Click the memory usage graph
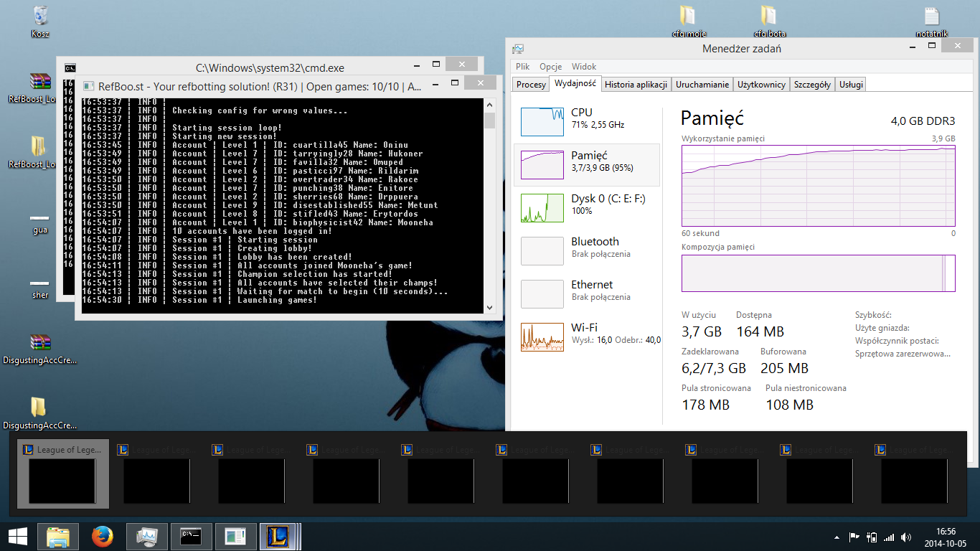 818,186
